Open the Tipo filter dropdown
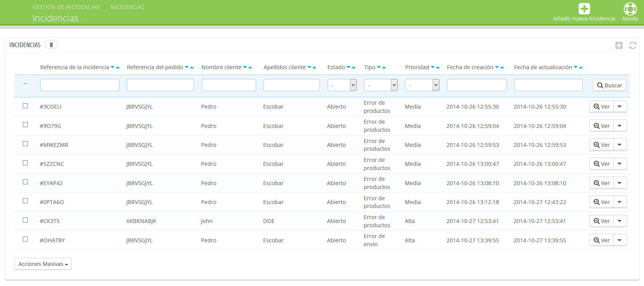 coord(381,85)
